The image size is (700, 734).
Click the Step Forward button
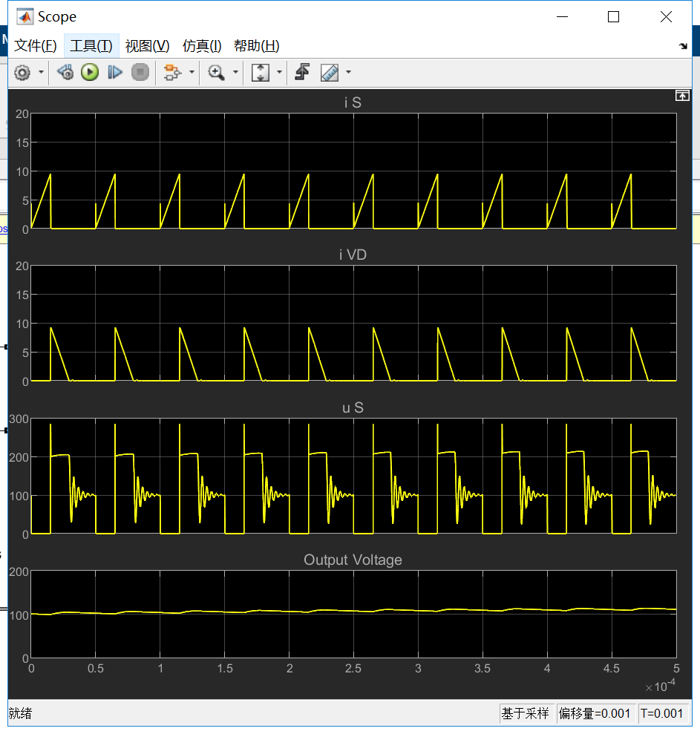(115, 73)
